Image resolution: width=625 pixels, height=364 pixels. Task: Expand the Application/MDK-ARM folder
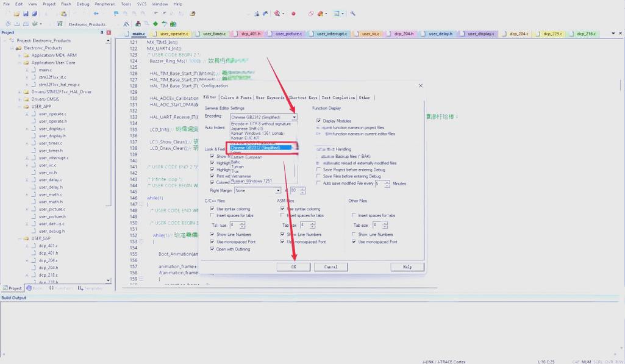tap(20, 55)
